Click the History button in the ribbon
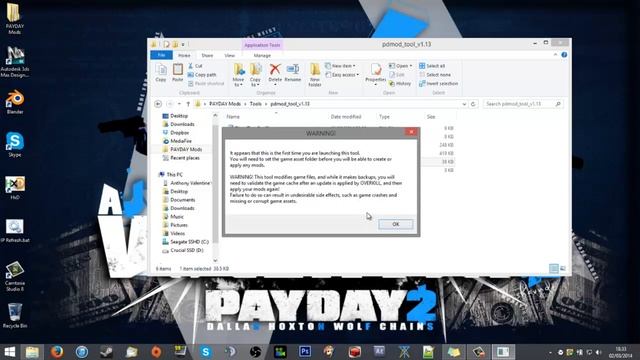 (x=400, y=83)
